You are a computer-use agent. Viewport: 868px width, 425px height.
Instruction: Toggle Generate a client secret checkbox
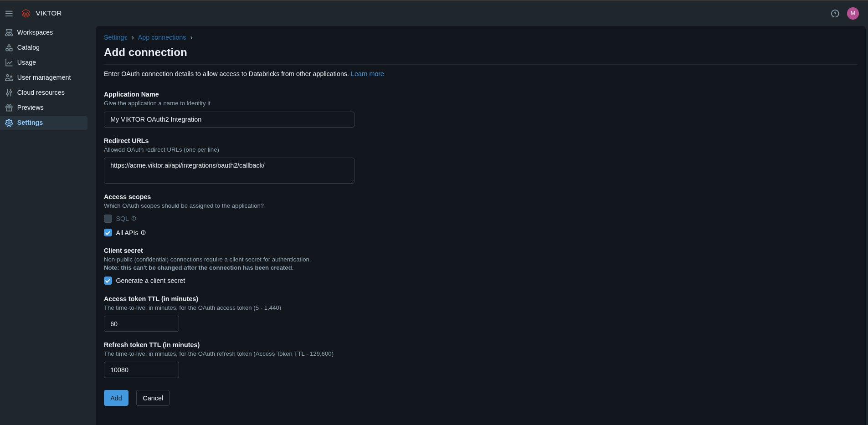tap(108, 281)
